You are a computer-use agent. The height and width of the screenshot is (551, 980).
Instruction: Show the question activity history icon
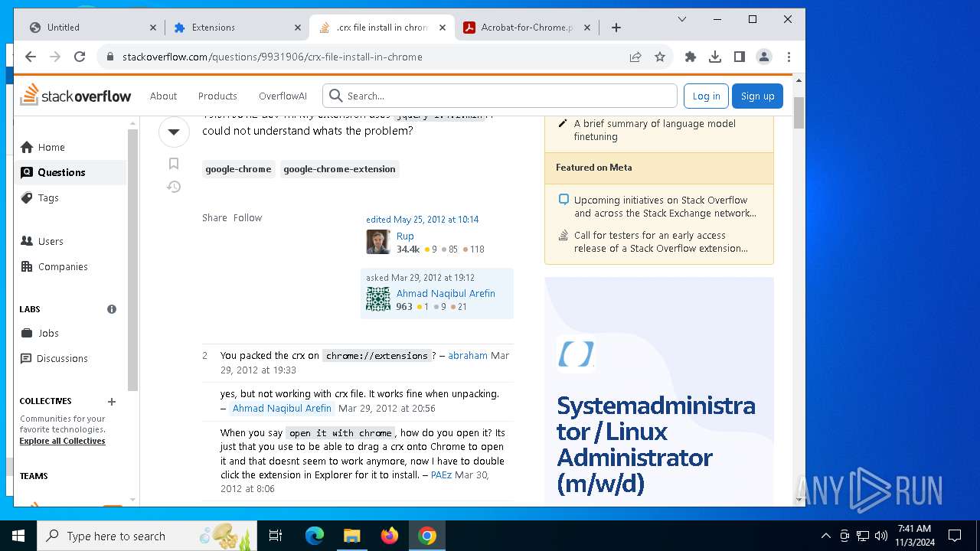(174, 187)
